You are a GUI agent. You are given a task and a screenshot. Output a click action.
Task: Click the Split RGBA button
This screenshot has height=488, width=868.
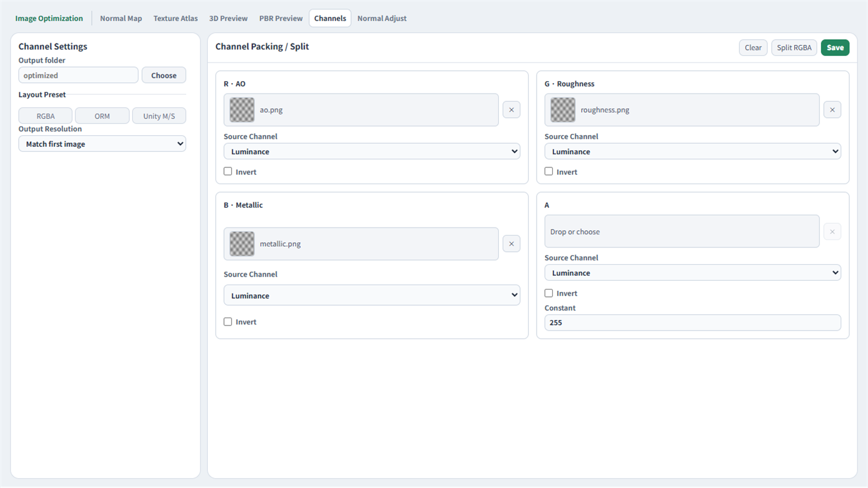click(794, 48)
